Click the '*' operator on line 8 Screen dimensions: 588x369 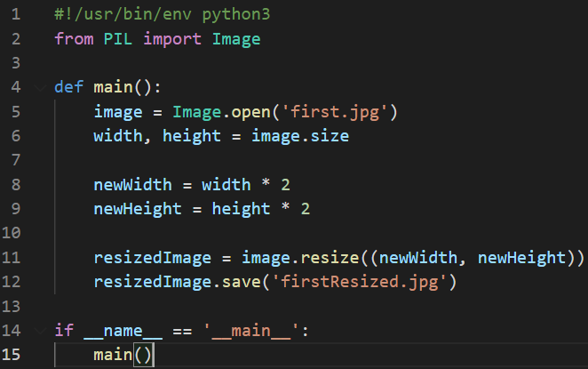click(x=266, y=183)
